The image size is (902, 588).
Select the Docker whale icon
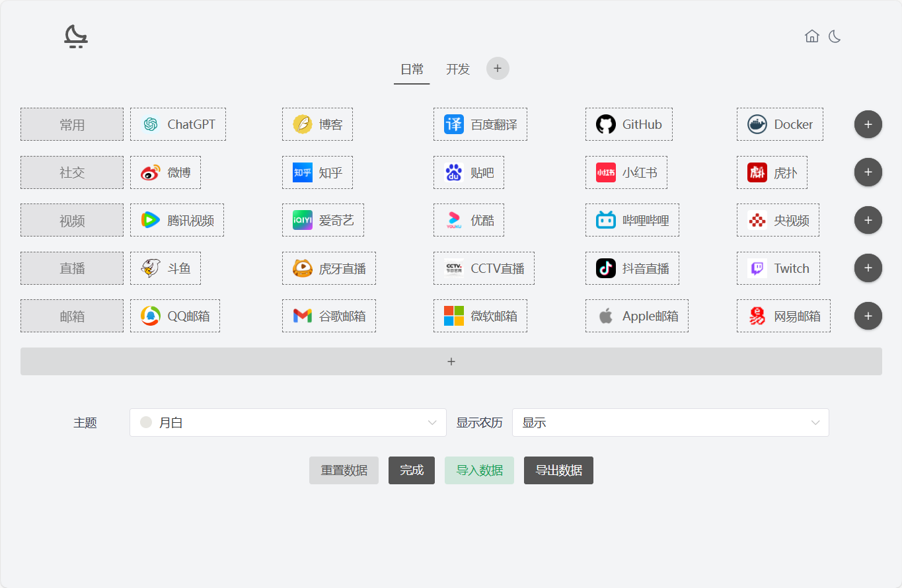point(757,124)
